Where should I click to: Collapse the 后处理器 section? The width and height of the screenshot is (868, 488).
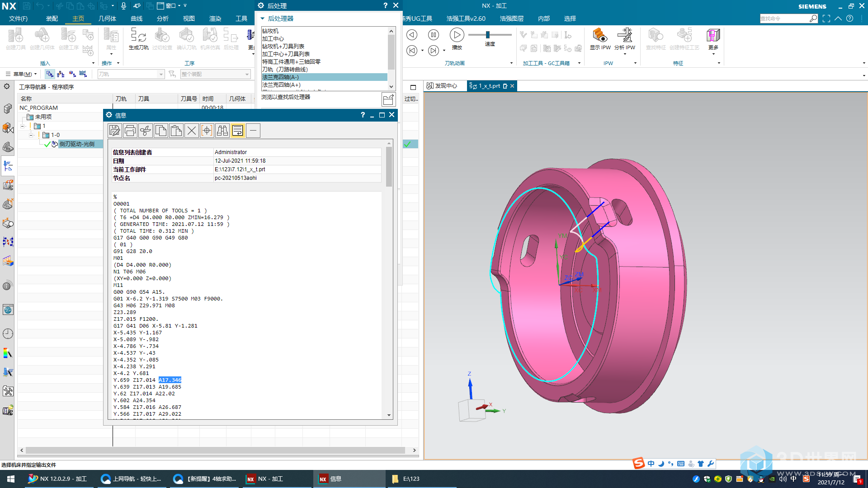[263, 19]
